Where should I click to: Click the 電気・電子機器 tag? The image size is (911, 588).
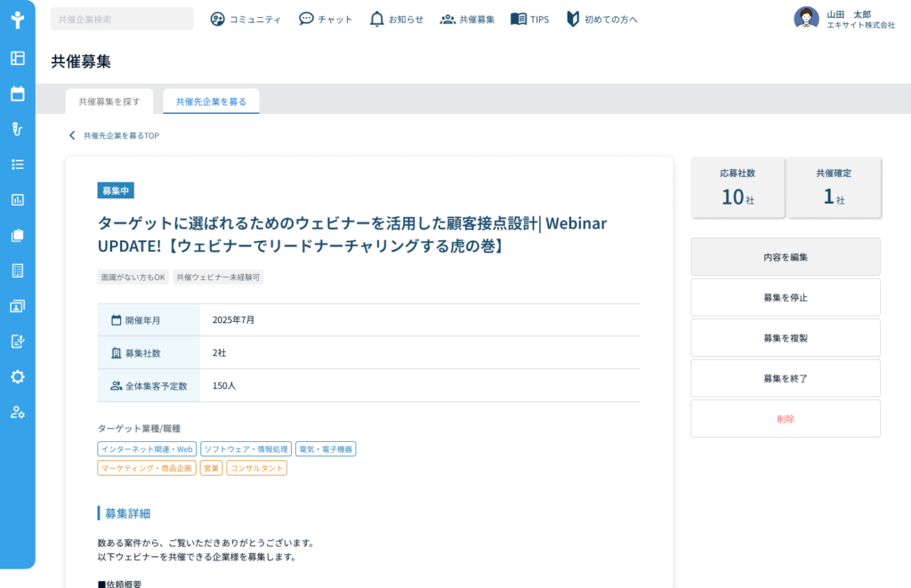coord(326,449)
